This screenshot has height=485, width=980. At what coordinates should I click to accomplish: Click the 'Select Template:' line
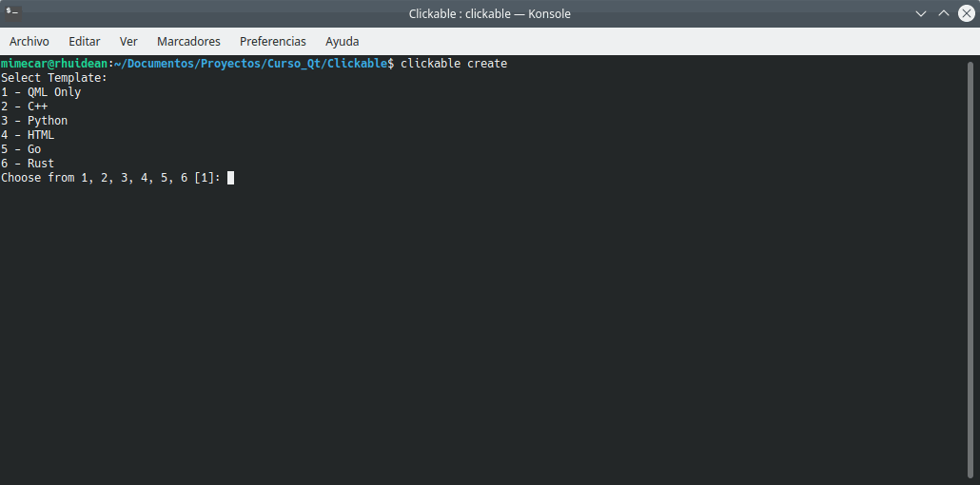[x=54, y=77]
